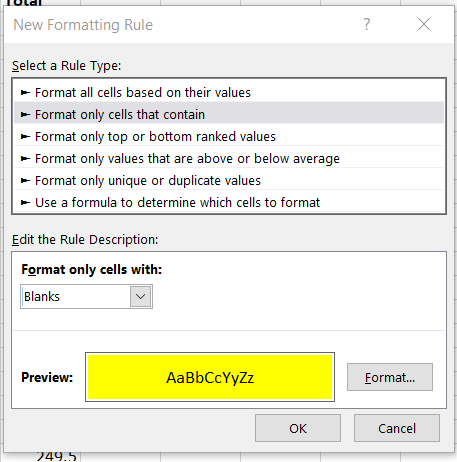This screenshot has width=457, height=462.
Task: Confirm the rule with OK
Action: 298,428
